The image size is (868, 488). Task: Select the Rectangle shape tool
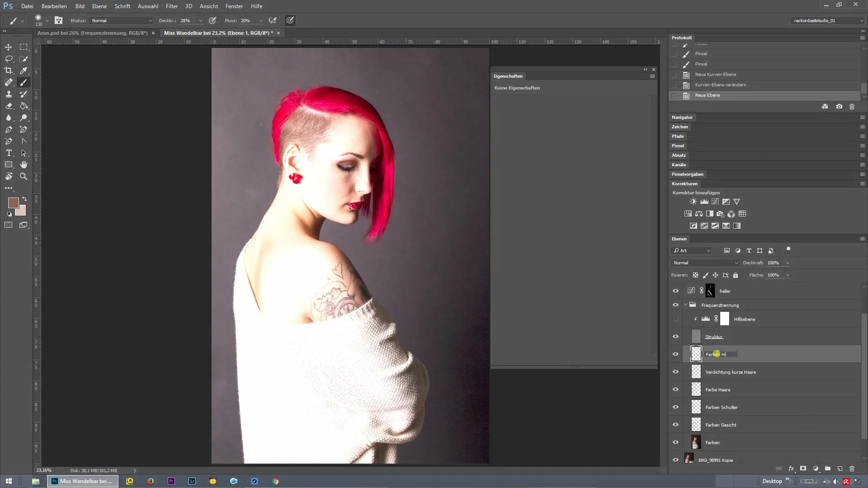point(9,164)
